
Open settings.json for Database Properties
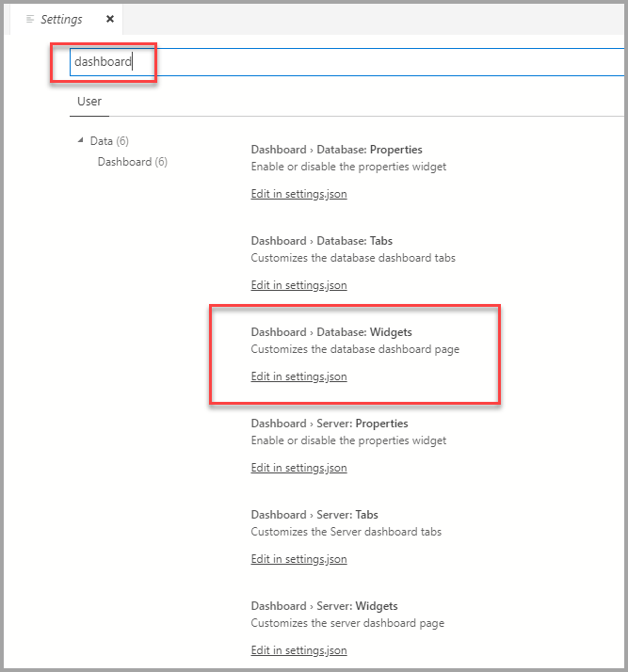298,194
